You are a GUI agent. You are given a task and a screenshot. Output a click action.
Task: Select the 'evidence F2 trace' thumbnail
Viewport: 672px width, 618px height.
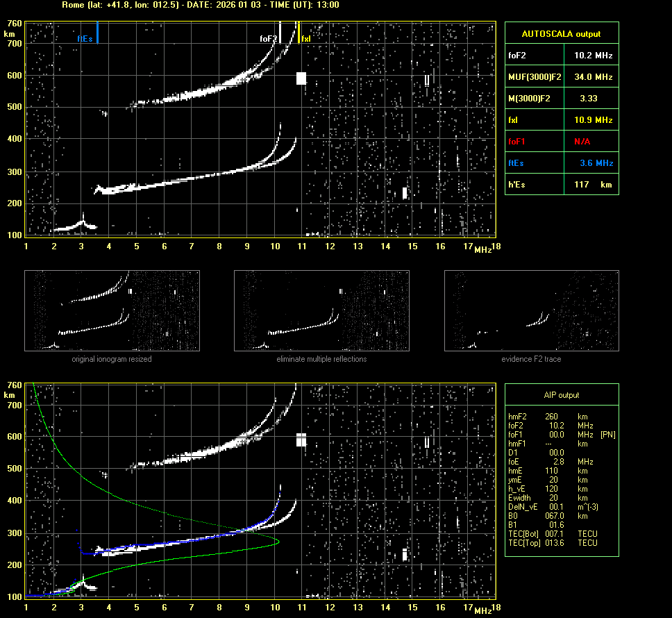click(531, 311)
